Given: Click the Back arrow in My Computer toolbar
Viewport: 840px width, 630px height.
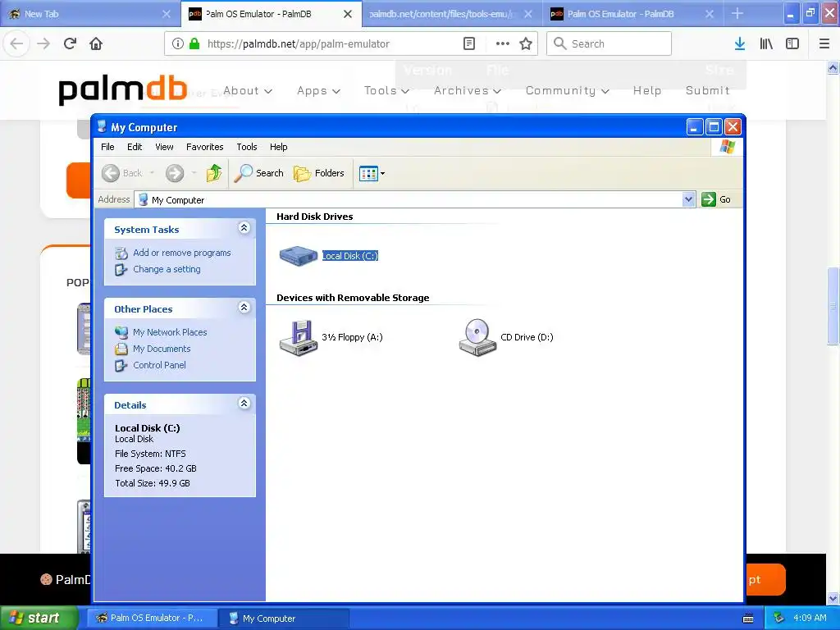Looking at the screenshot, I should (x=112, y=173).
